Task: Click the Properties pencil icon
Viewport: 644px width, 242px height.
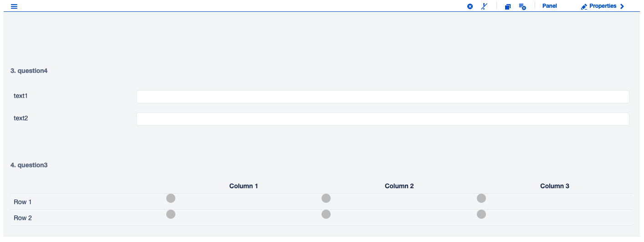Action: pos(584,6)
